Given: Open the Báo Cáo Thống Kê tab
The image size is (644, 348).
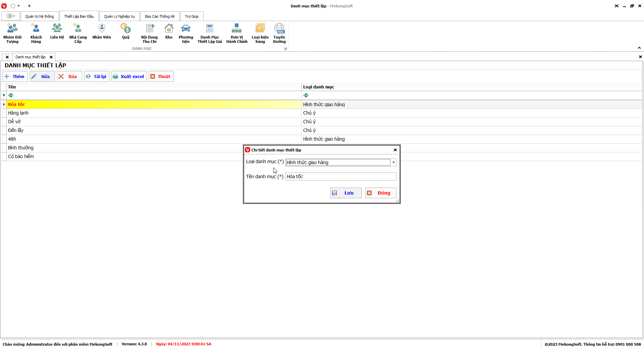Looking at the screenshot, I should point(160,16).
